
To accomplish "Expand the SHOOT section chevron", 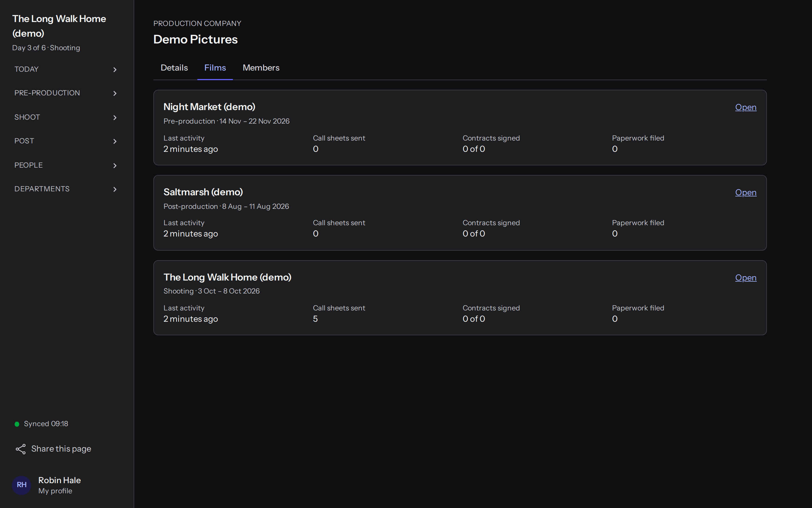I will pos(115,118).
